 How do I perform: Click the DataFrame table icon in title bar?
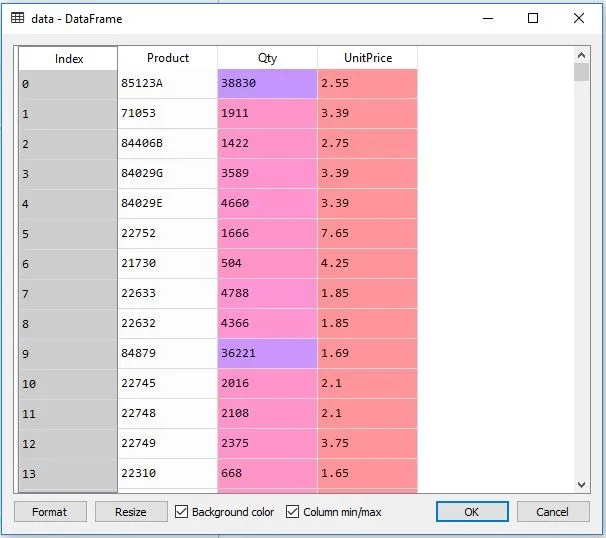pos(17,18)
